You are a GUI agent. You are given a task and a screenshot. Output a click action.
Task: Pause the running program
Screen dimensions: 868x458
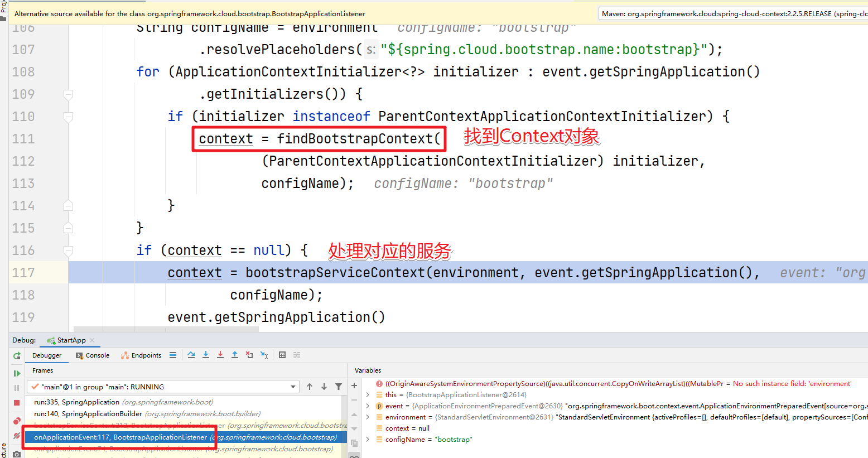point(17,388)
